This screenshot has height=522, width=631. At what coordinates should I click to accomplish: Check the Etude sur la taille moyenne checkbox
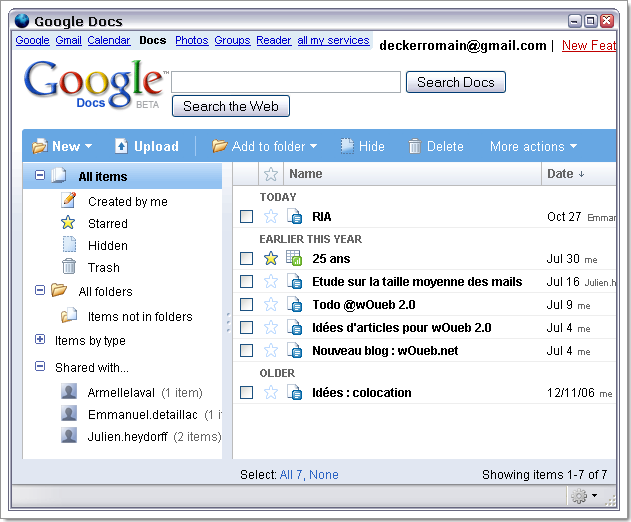pyautogui.click(x=246, y=282)
